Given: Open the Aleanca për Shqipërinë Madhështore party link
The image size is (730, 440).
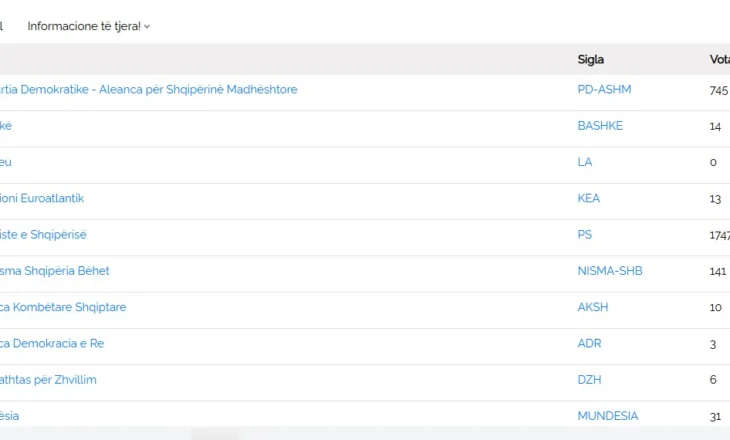Looking at the screenshot, I should [x=149, y=89].
